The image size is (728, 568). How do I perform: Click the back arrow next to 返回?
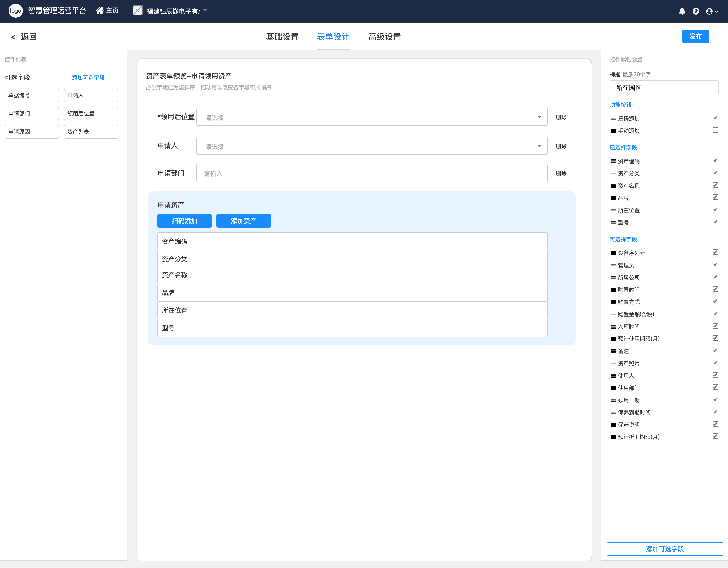[x=13, y=37]
